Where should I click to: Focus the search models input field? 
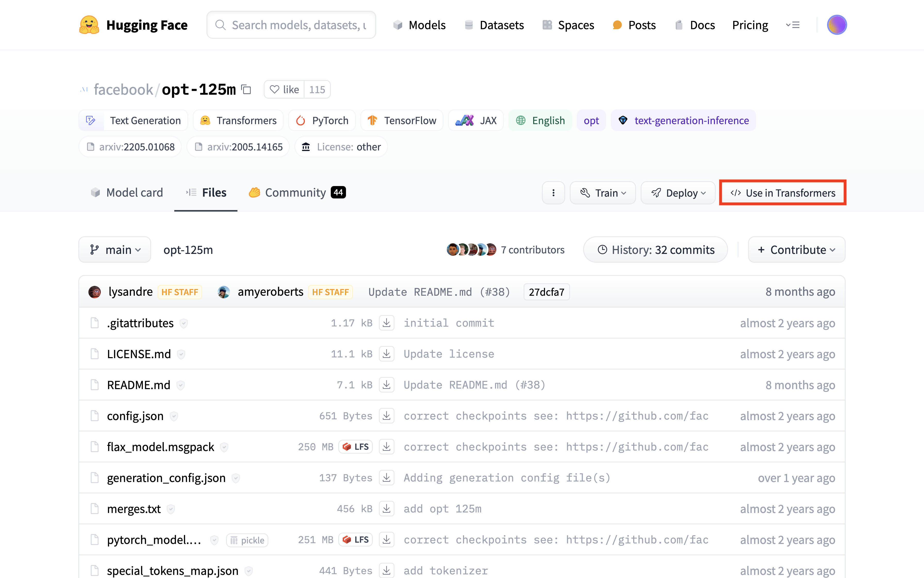tap(291, 25)
